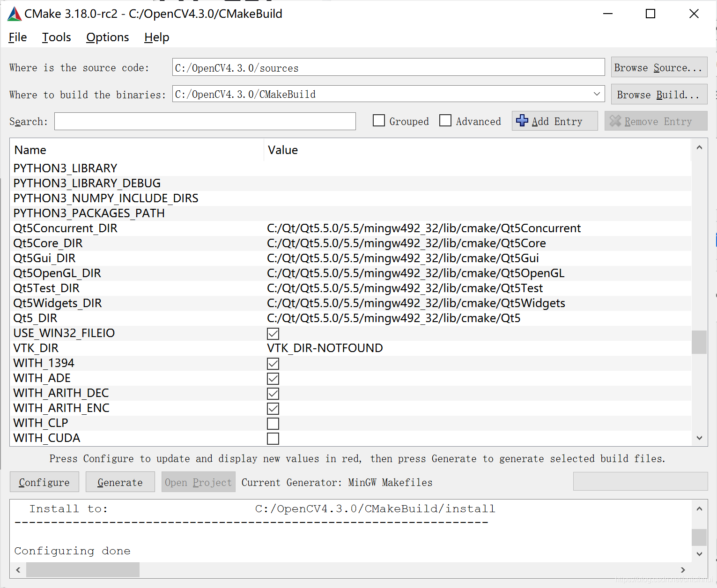The height and width of the screenshot is (588, 717).
Task: Open the Options menu
Action: tap(108, 37)
